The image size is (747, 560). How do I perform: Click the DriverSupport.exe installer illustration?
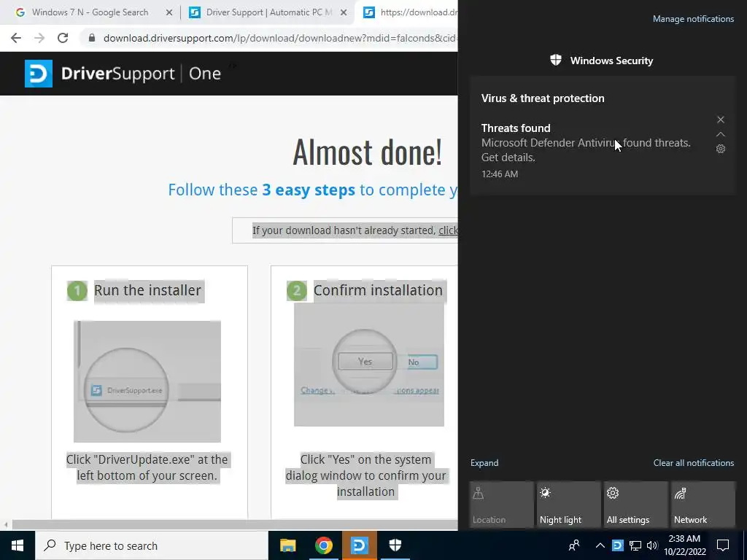[147, 381]
